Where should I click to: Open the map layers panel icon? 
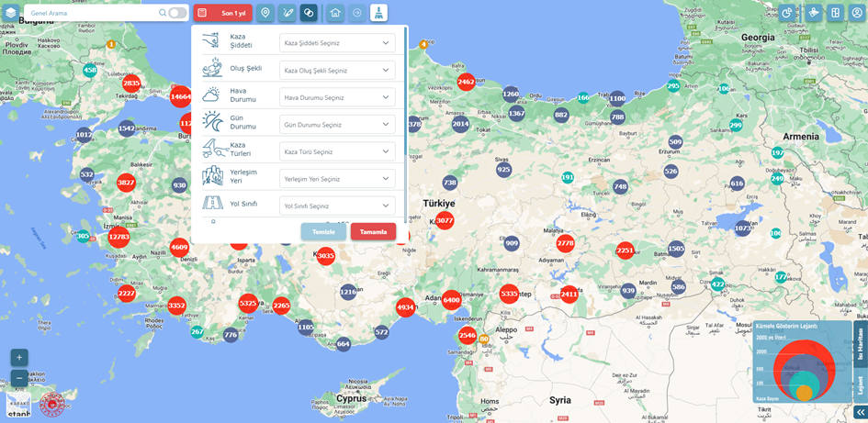(11, 13)
